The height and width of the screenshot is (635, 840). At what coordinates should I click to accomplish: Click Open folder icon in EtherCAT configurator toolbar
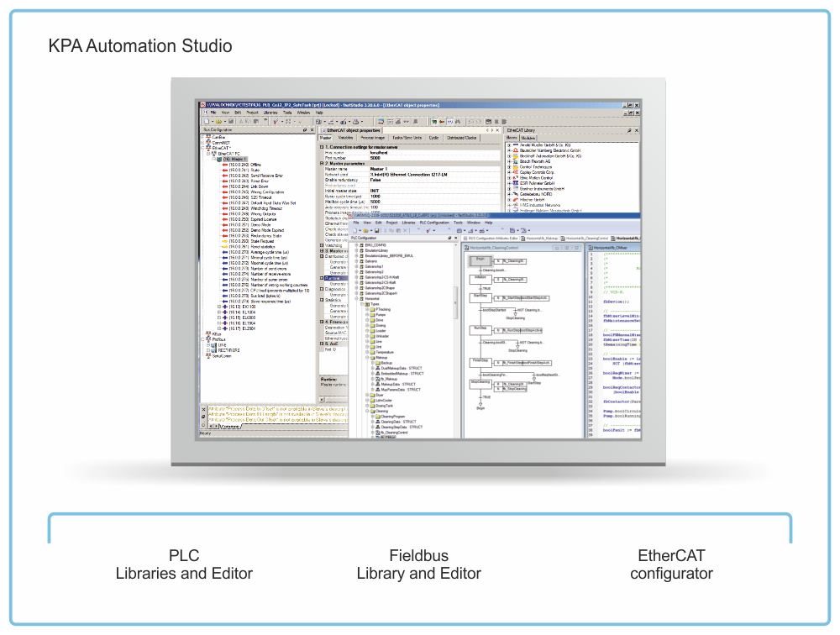pos(218,122)
